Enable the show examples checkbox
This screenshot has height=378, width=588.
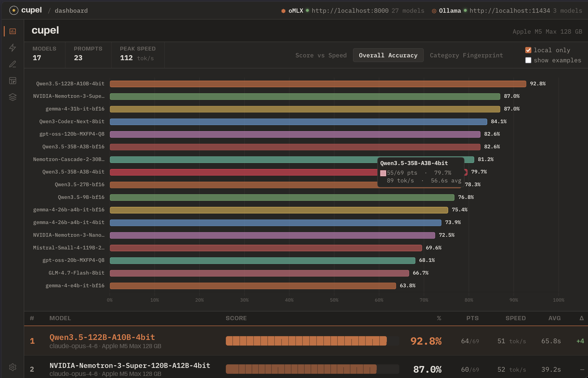click(528, 60)
